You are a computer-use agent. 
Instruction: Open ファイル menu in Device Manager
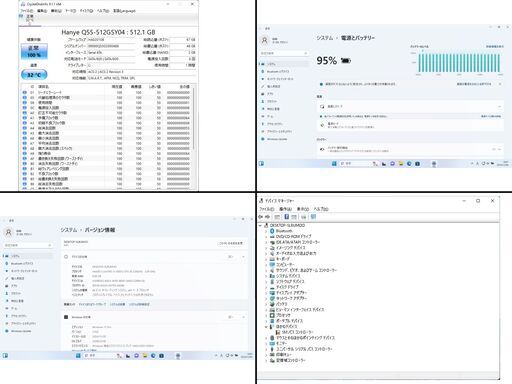[x=267, y=209]
